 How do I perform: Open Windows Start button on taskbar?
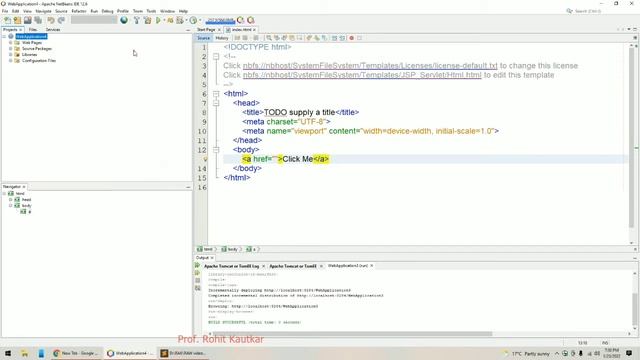8,353
